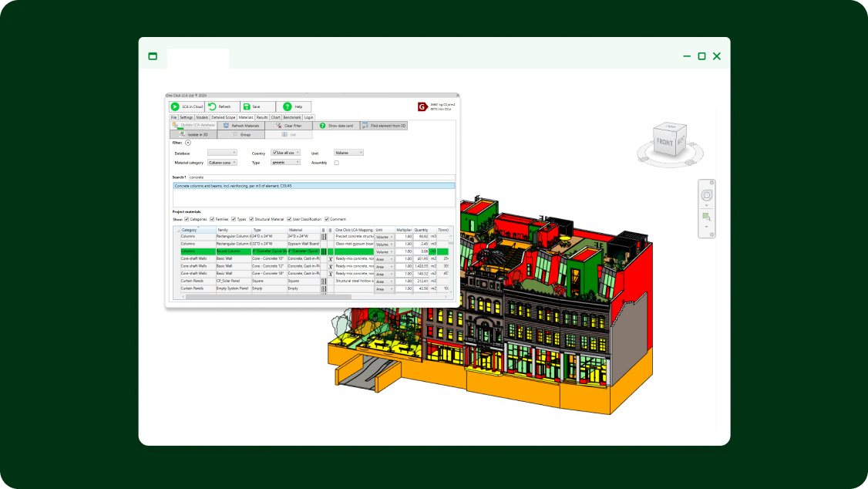Click the red G carbon rating badge
The height and width of the screenshot is (489, 868).
422,106
